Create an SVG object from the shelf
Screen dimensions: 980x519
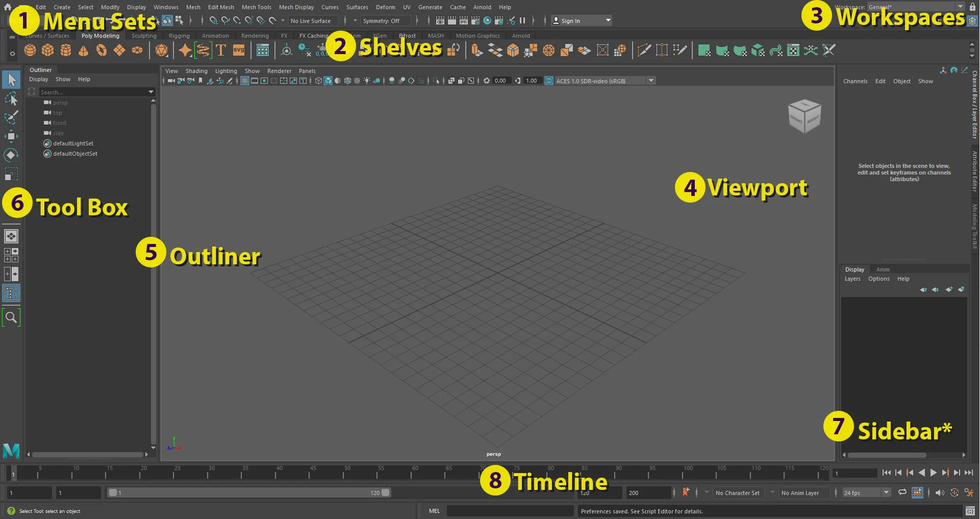coord(238,50)
